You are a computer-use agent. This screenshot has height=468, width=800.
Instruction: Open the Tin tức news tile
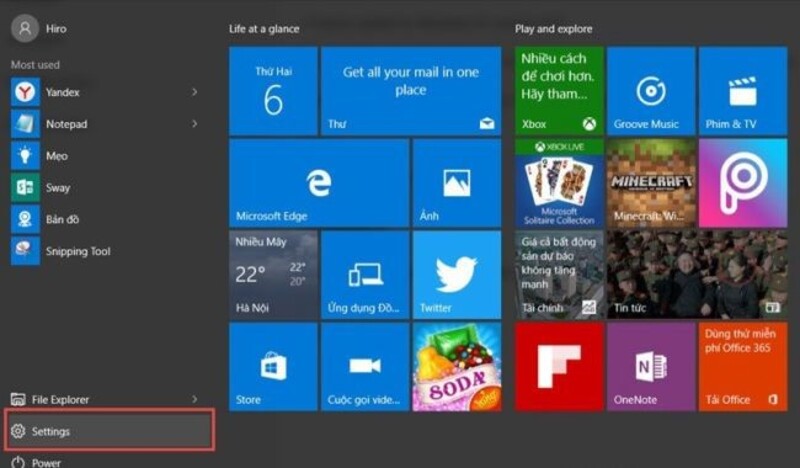(x=697, y=275)
